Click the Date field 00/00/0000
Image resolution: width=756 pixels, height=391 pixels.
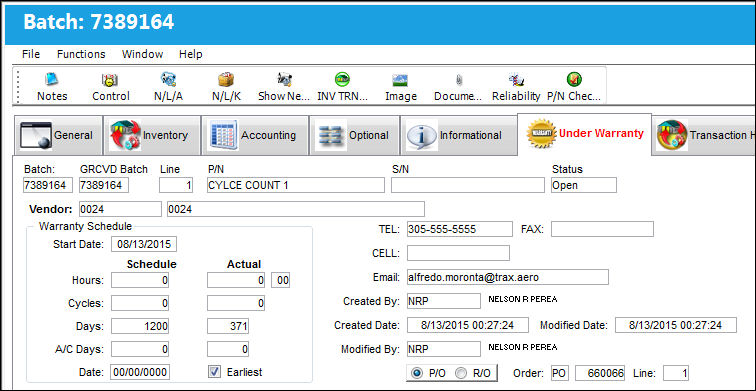pyautogui.click(x=140, y=372)
